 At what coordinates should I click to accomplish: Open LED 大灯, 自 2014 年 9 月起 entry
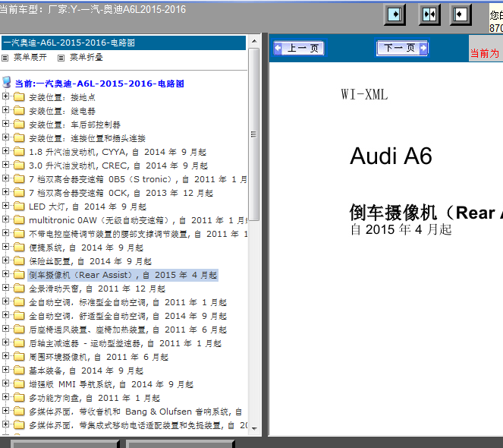point(87,207)
